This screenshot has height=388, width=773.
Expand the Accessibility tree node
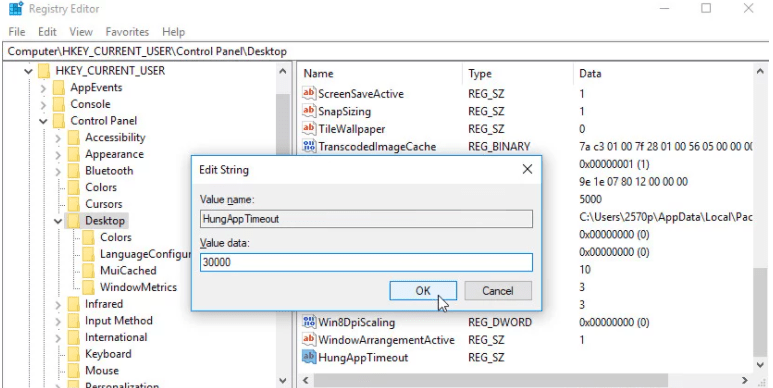coord(58,138)
